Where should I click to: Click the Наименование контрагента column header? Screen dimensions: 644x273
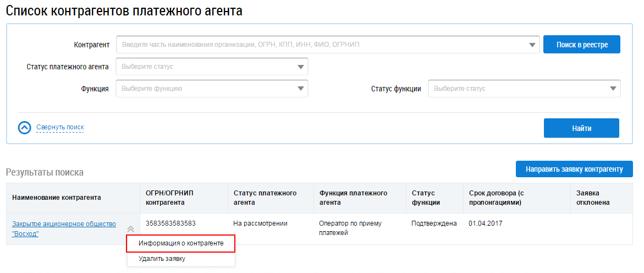(57, 198)
